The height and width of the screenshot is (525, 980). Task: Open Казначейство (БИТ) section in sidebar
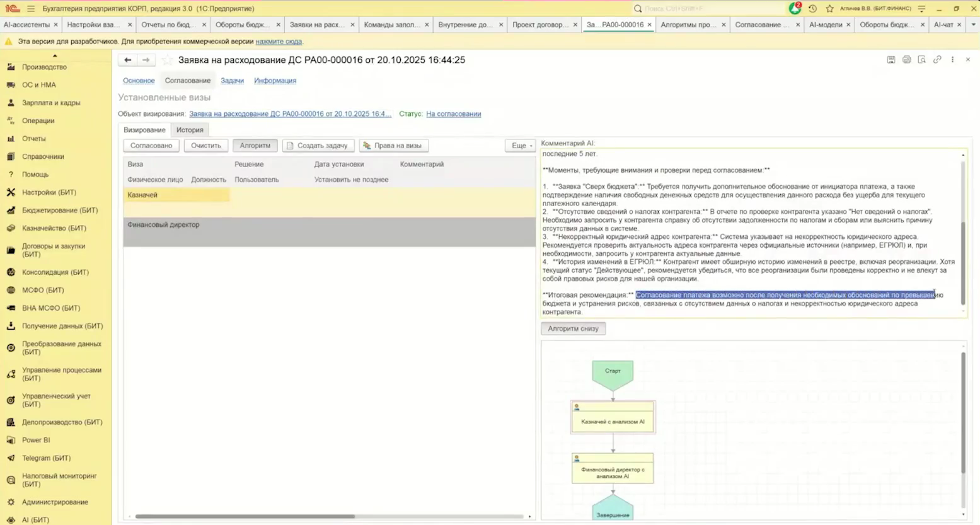[x=54, y=228]
